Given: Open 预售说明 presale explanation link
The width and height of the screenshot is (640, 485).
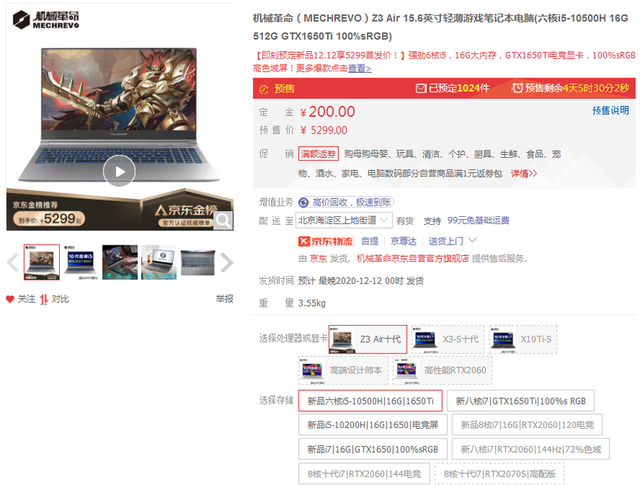Looking at the screenshot, I should pos(611,110).
